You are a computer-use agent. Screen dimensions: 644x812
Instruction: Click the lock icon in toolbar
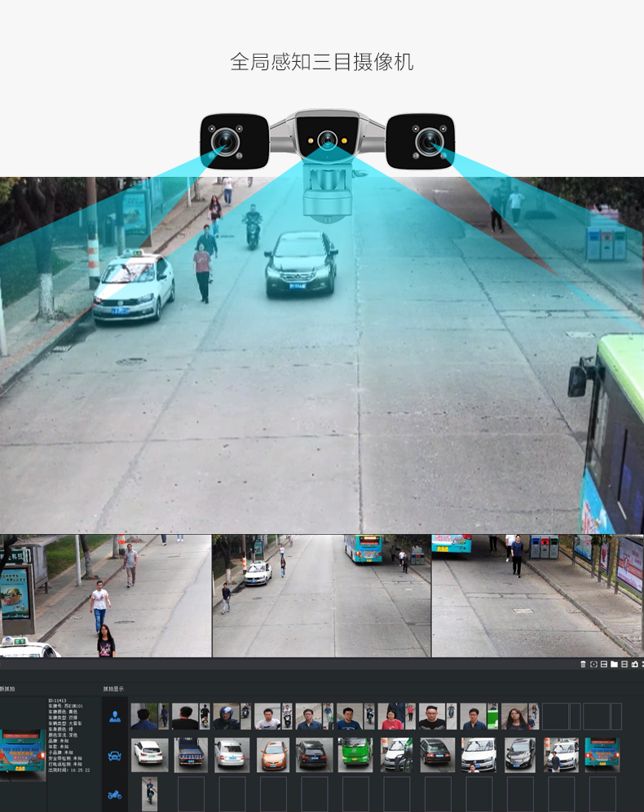click(634, 664)
